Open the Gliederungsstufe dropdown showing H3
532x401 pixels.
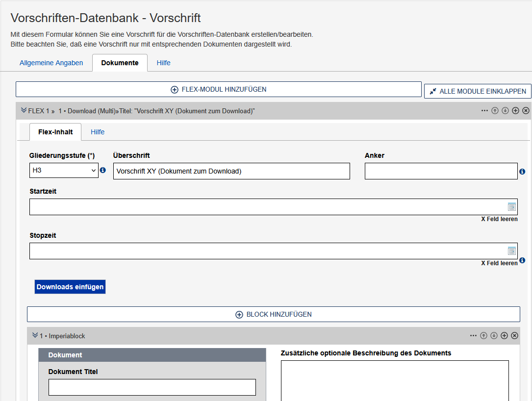click(64, 171)
